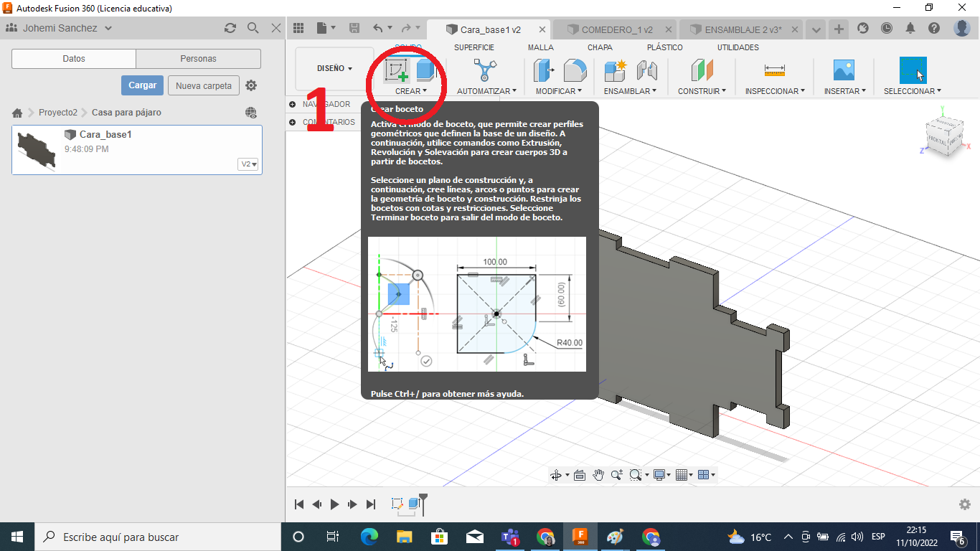Expand the Navegador panel toggle
Viewport: 980px width, 551px height.
293,105
